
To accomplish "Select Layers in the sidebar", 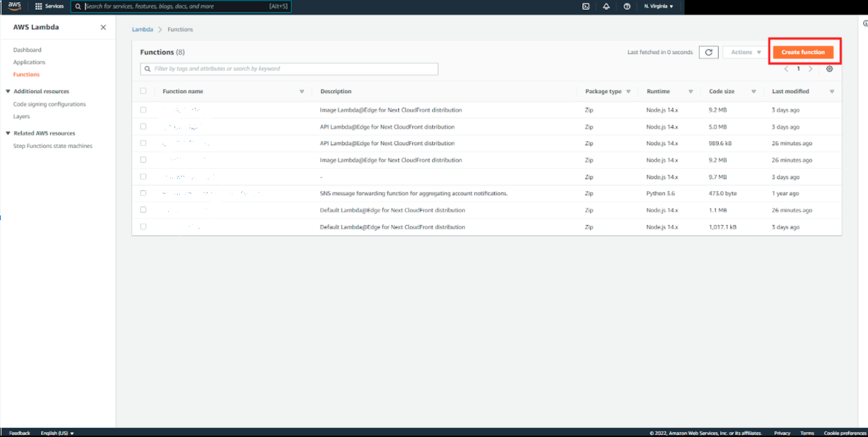I will coord(22,117).
